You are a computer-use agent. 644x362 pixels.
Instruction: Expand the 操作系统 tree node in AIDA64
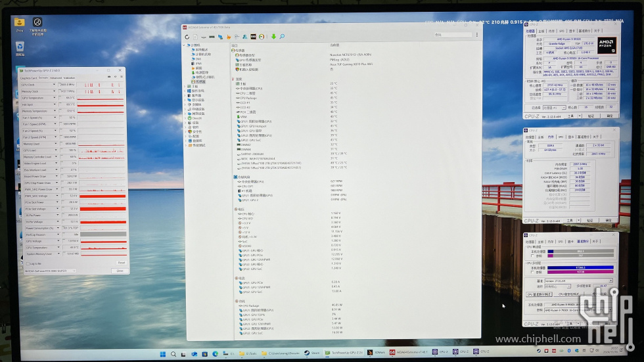pyautogui.click(x=185, y=91)
